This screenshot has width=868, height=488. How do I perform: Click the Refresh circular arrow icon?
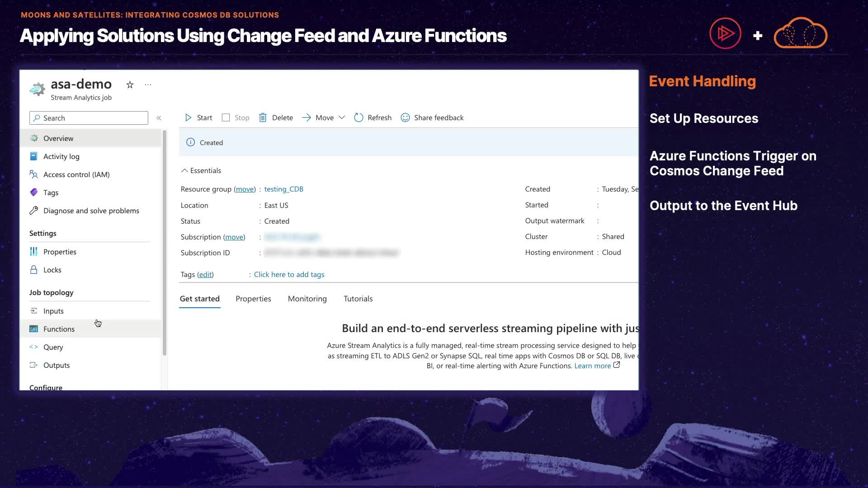[x=359, y=118]
